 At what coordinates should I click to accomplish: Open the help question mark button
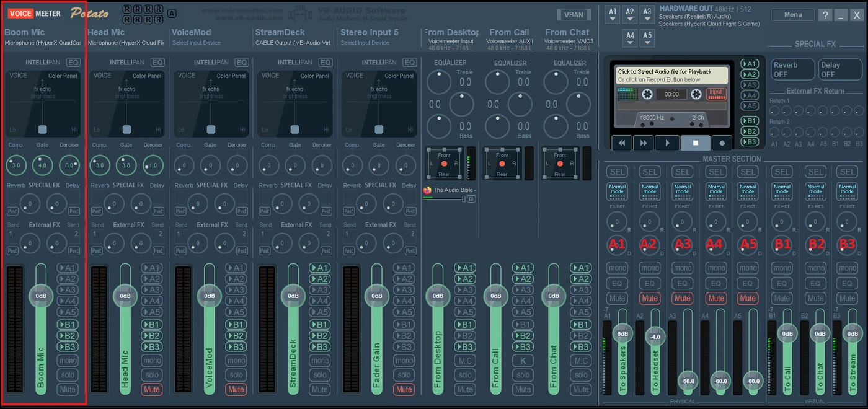coord(825,15)
